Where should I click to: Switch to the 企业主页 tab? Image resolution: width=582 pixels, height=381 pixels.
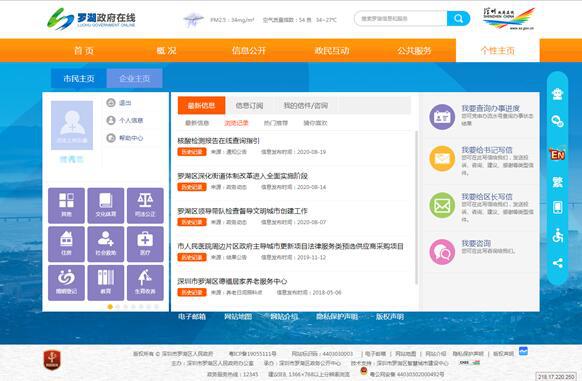point(135,78)
